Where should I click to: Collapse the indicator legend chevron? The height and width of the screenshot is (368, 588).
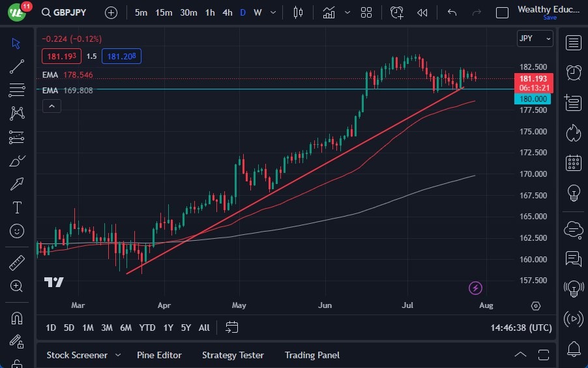point(51,106)
